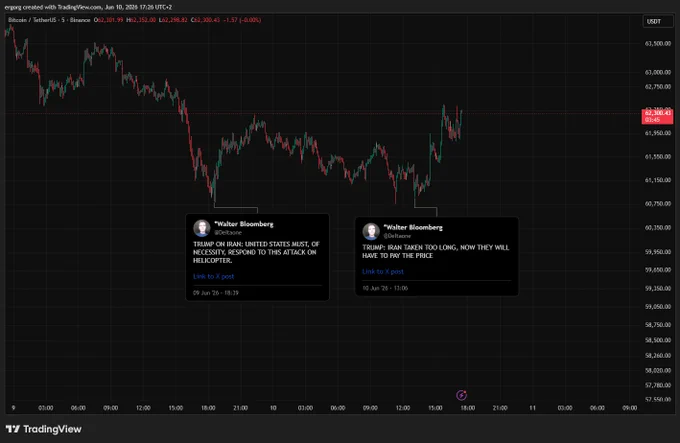Click Walter Bloomberg name in right tweet
Screen dimensions: 680x443
pos(413,228)
